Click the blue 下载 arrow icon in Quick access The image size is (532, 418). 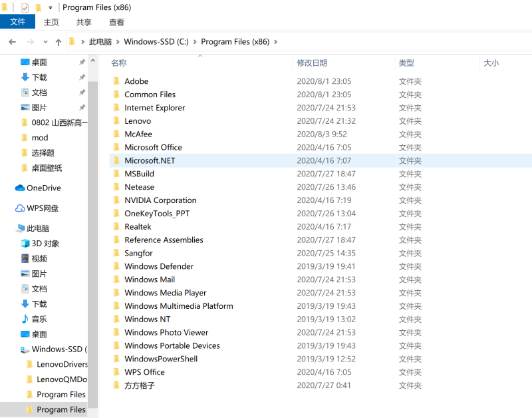point(25,77)
